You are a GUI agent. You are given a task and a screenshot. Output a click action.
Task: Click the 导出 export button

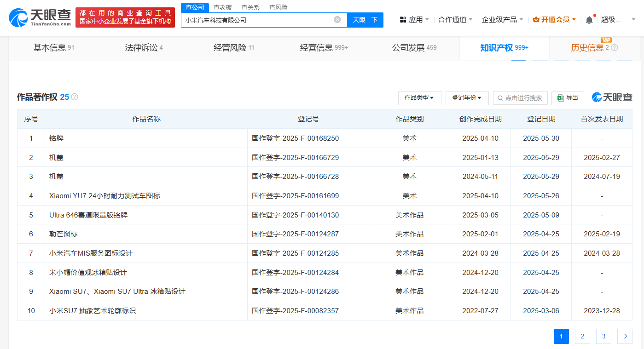coord(568,98)
